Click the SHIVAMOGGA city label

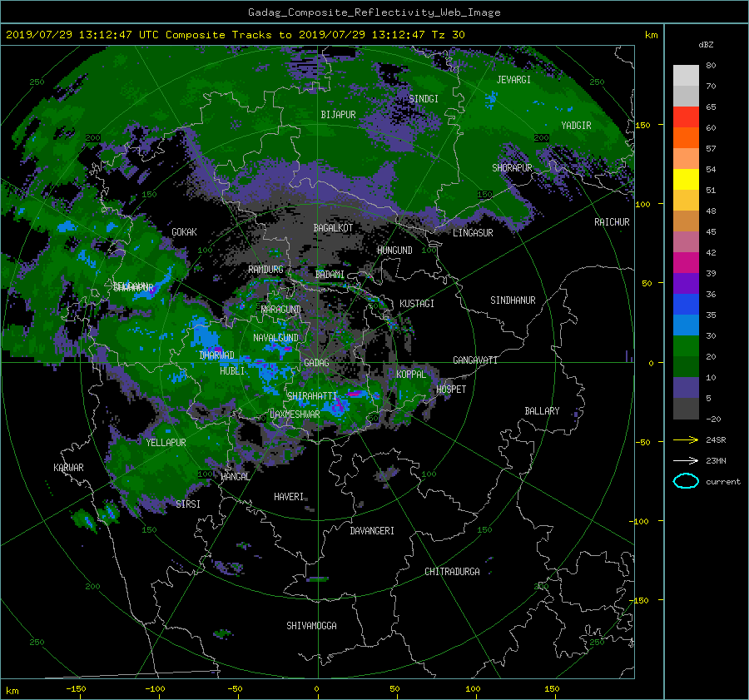[x=311, y=626]
